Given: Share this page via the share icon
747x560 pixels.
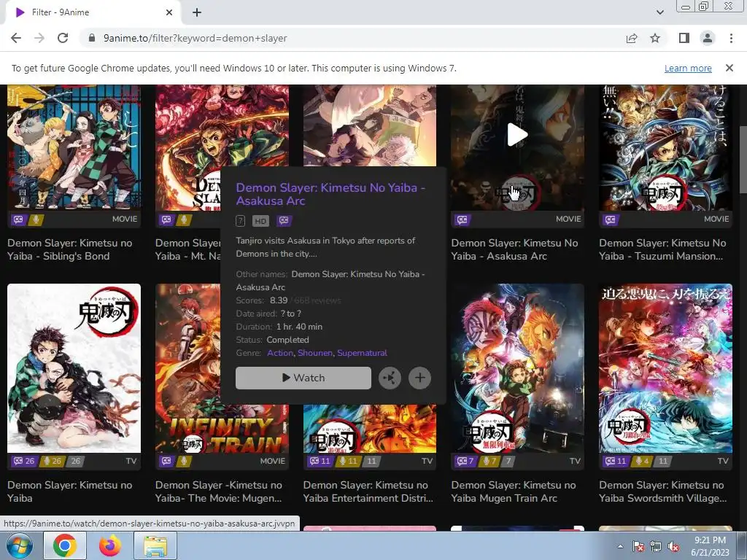Looking at the screenshot, I should click(632, 38).
